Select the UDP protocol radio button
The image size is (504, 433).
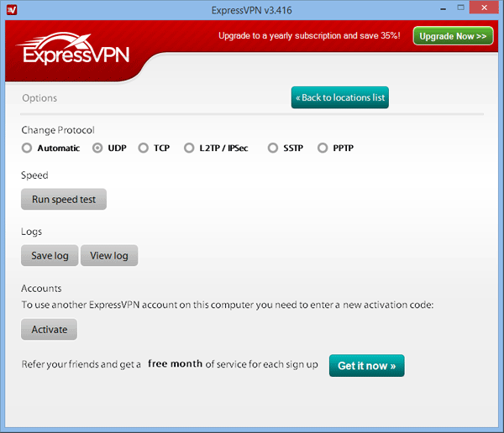pos(97,148)
